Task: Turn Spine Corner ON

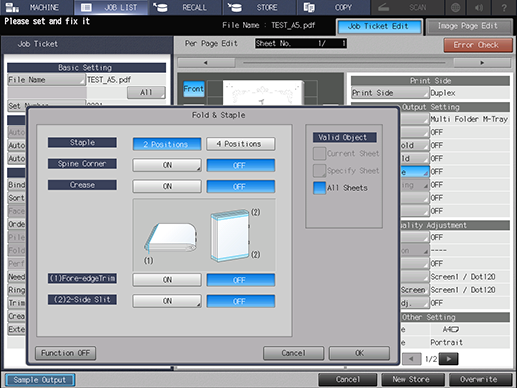Action: tap(167, 165)
